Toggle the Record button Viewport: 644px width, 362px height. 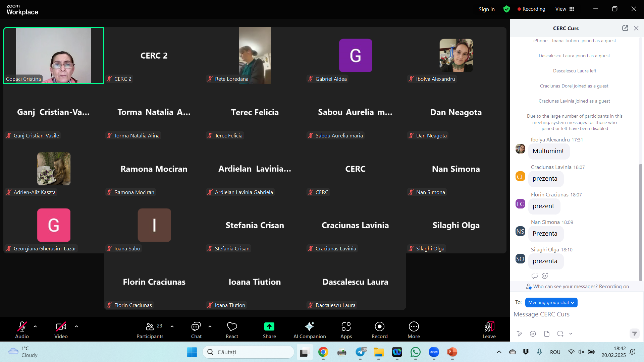pos(379,330)
